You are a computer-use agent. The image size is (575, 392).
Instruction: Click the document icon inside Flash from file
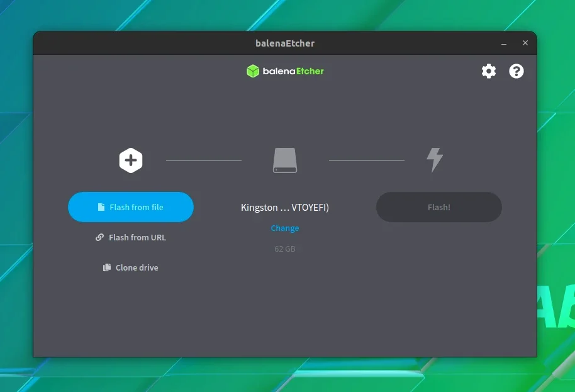[x=101, y=207]
